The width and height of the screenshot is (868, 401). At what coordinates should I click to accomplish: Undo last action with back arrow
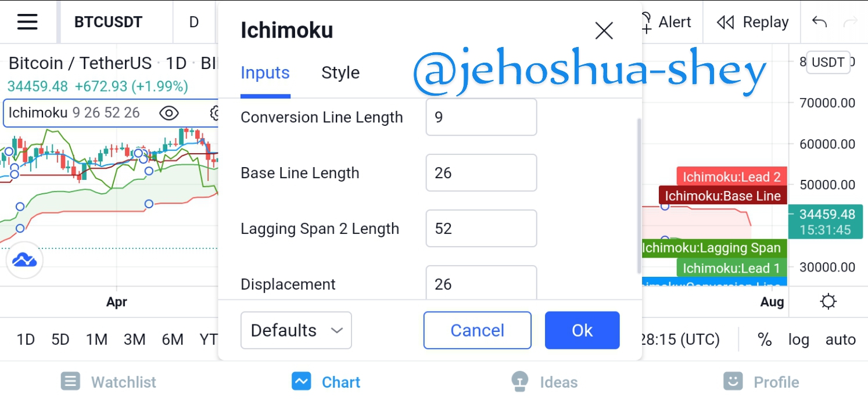[819, 22]
